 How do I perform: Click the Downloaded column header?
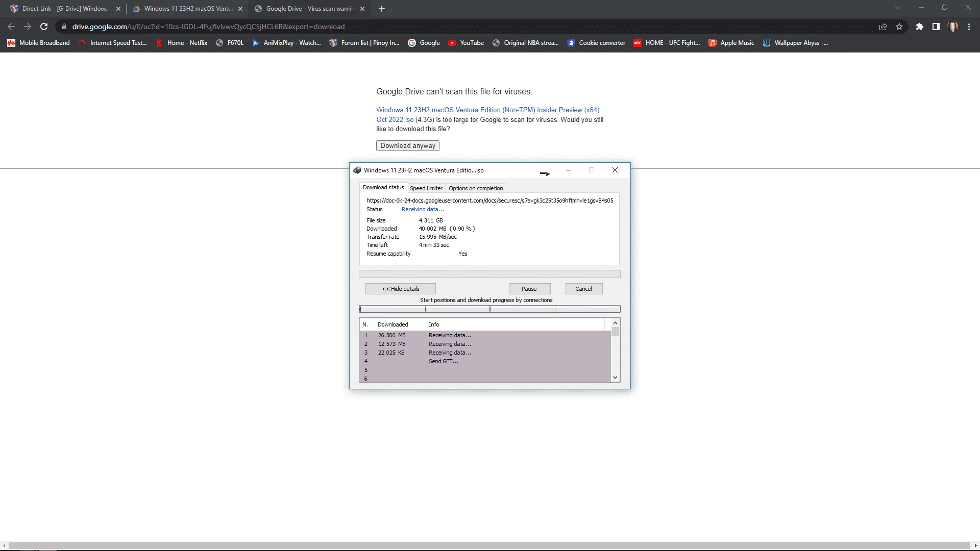tap(400, 324)
